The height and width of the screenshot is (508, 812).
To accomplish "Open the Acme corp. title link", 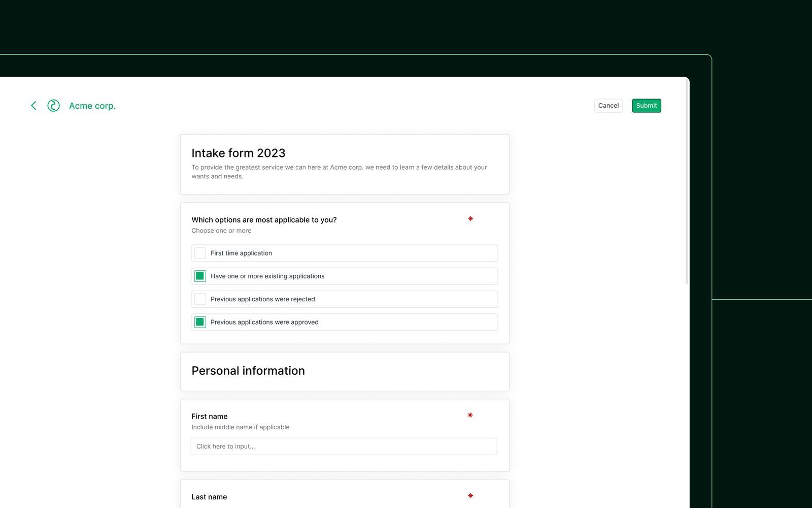I will coord(92,106).
